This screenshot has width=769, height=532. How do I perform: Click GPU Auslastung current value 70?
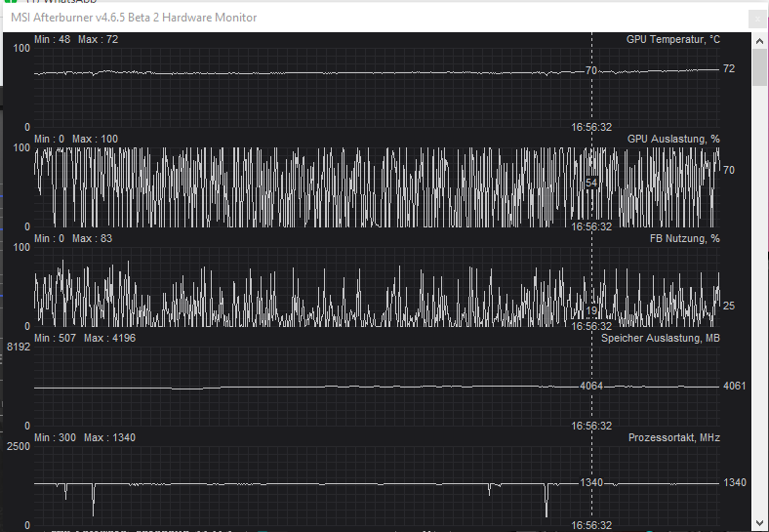pos(729,170)
